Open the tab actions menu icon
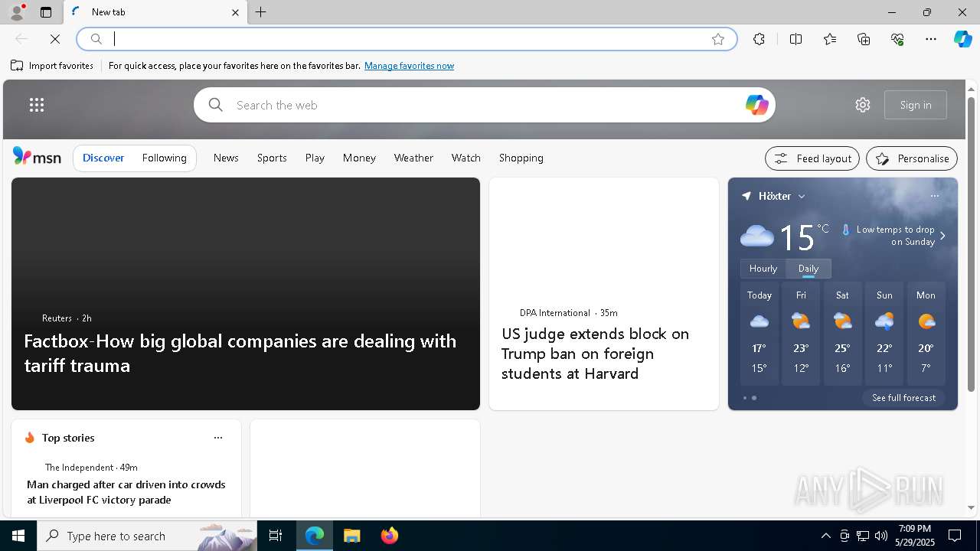The image size is (980, 551). [46, 12]
